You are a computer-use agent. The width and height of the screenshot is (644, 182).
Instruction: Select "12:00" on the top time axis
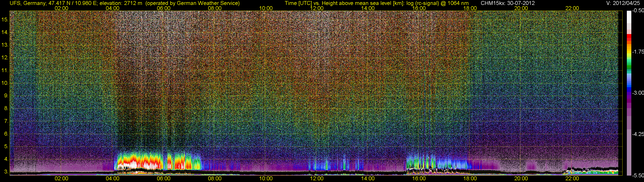click(x=317, y=8)
